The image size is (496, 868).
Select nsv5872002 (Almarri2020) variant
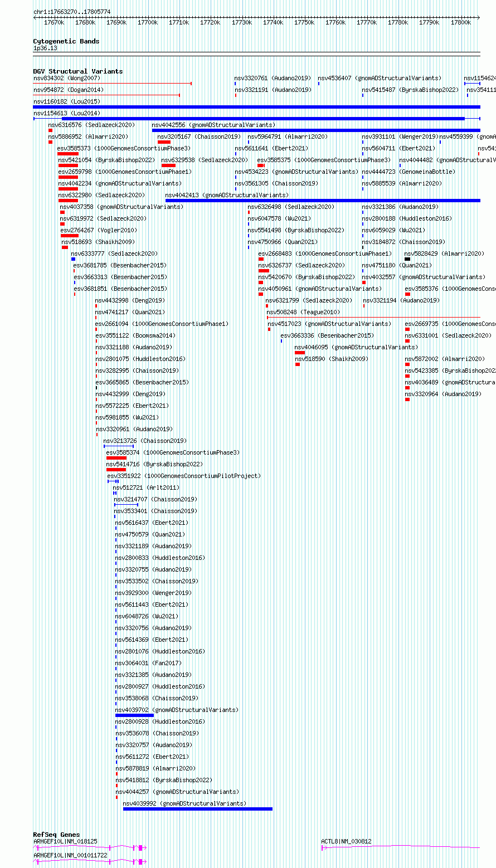(445, 359)
